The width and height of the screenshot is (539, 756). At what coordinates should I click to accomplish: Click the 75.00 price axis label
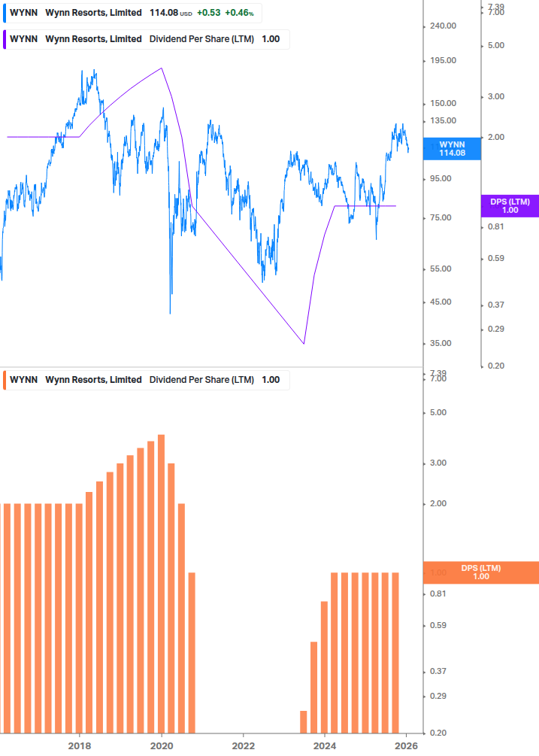tap(441, 218)
